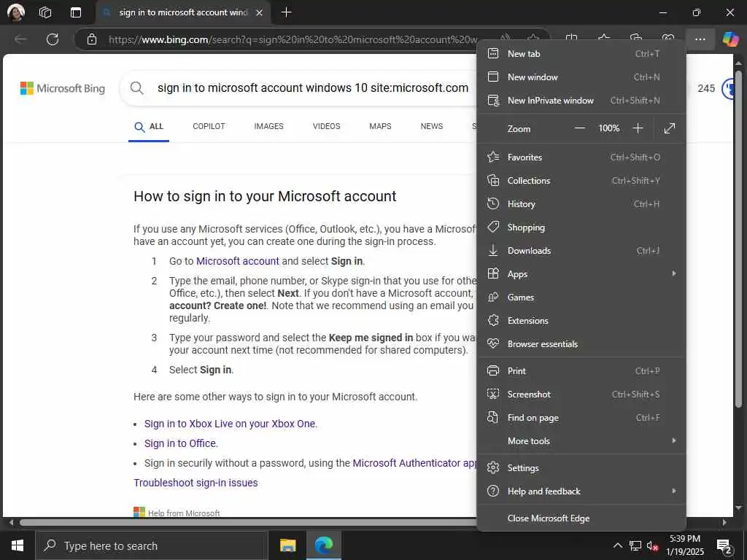This screenshot has width=747, height=560.
Task: Open Favorites from the menu
Action: click(581, 157)
